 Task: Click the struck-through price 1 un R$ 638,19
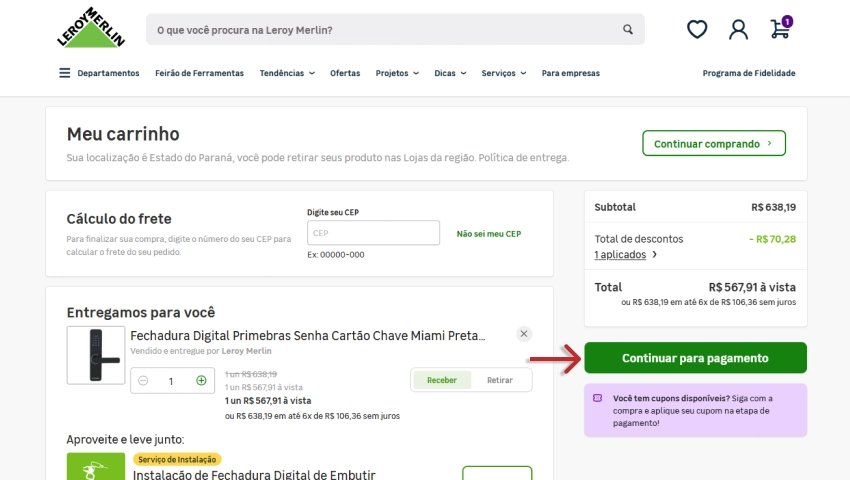coord(251,374)
